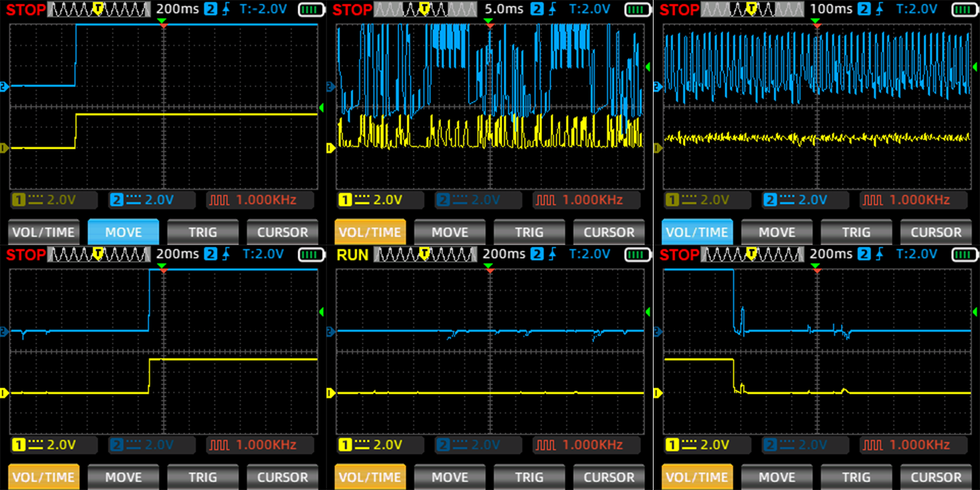Viewport: 980px width, 490px height.
Task: Click waveform memory overview bar in 5.0ms screen
Action: (x=426, y=9)
